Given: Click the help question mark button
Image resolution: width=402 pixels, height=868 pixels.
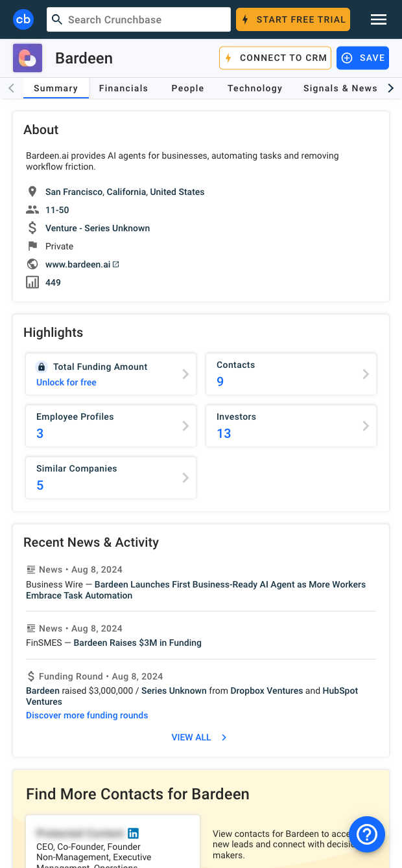Looking at the screenshot, I should pyautogui.click(x=367, y=834).
